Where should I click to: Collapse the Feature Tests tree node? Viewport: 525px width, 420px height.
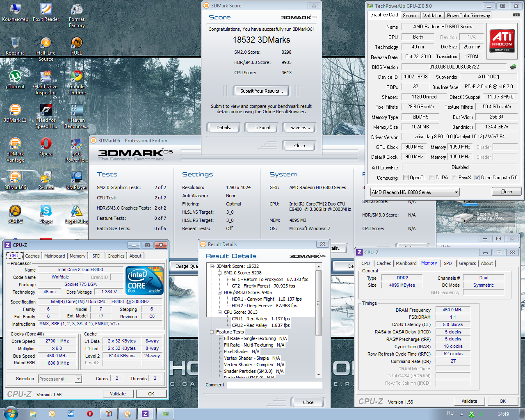[212, 332]
